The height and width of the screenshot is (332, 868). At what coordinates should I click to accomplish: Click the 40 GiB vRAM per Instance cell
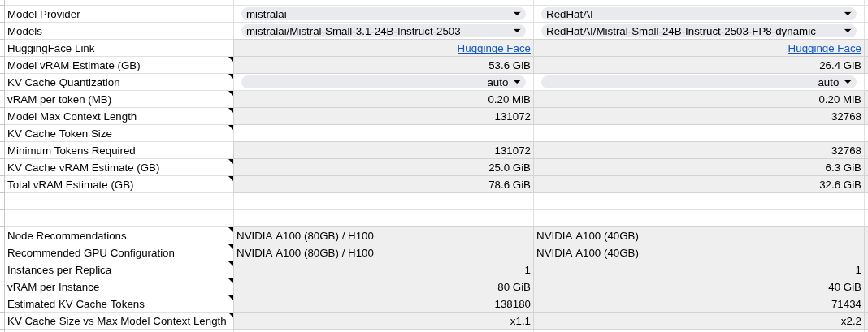[x=699, y=287]
